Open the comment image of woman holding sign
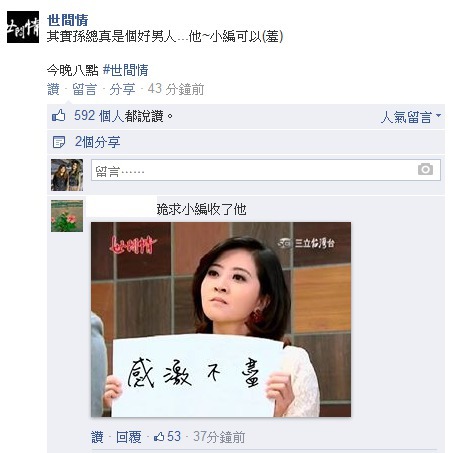Screen dimensions: 462x453 point(221,319)
